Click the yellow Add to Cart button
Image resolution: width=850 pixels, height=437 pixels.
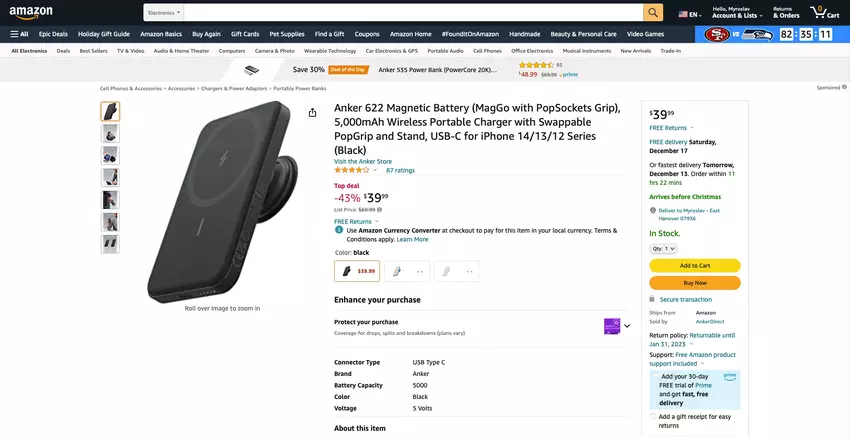click(x=694, y=265)
